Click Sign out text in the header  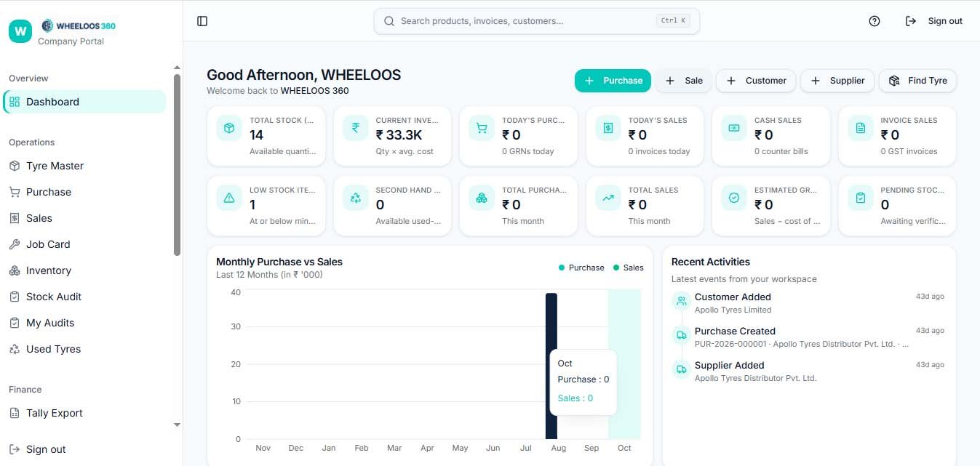tap(945, 21)
